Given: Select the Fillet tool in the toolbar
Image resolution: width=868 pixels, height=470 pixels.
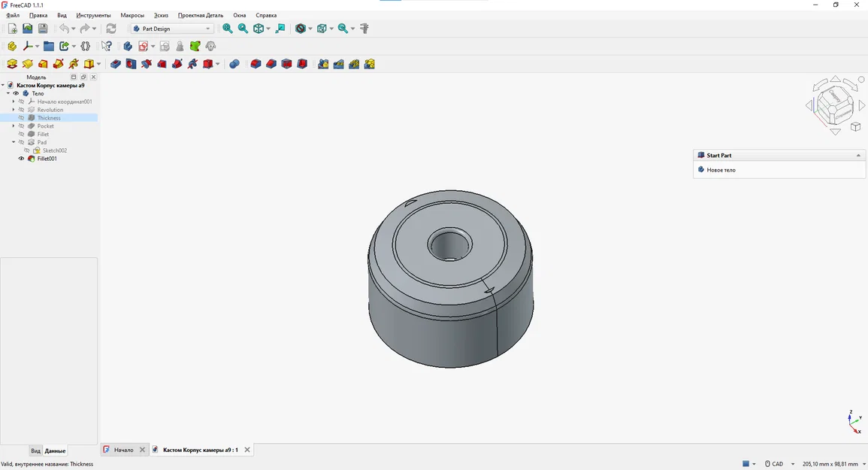Looking at the screenshot, I should click(256, 64).
